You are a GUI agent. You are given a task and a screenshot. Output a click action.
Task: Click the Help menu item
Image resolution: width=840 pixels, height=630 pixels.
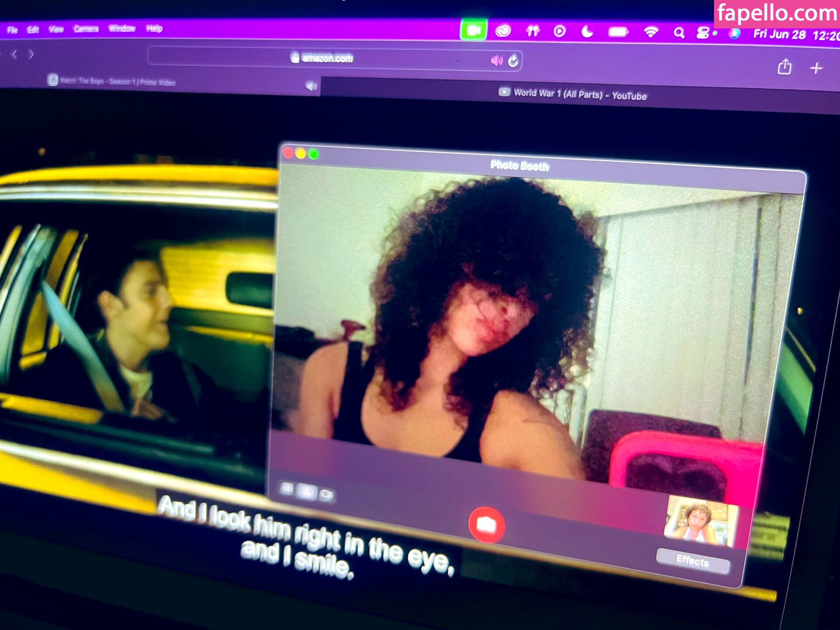154,28
